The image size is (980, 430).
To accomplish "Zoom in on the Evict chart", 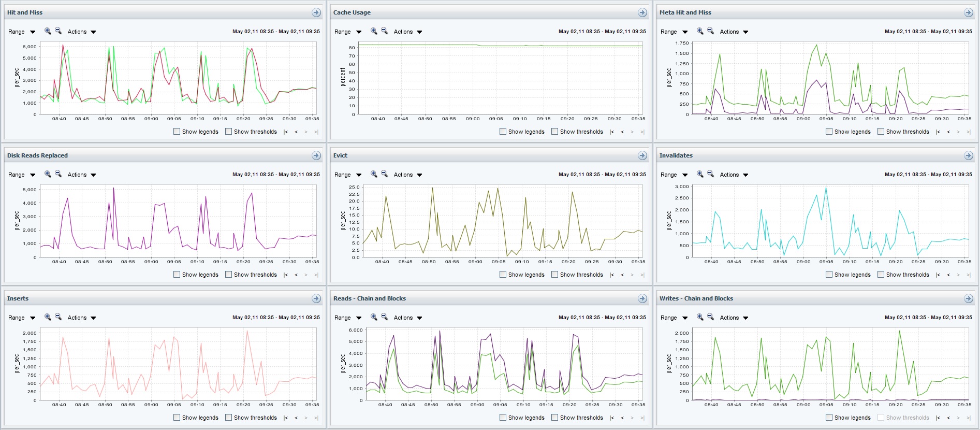I will pos(374,174).
